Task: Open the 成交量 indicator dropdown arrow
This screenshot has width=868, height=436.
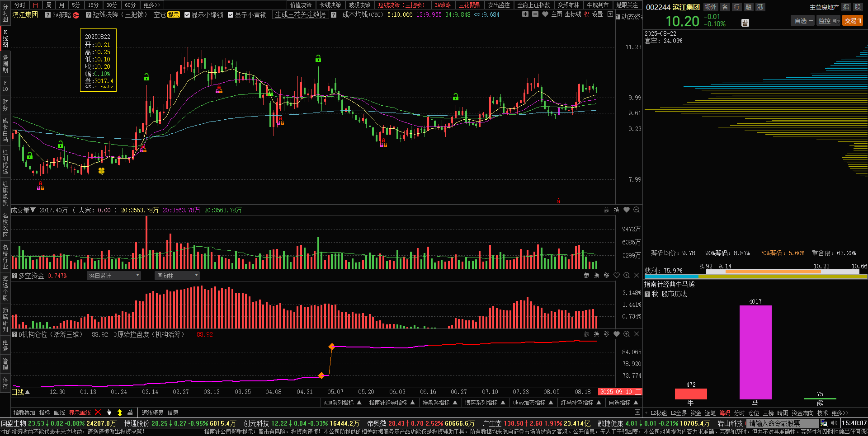Action: tap(33, 210)
